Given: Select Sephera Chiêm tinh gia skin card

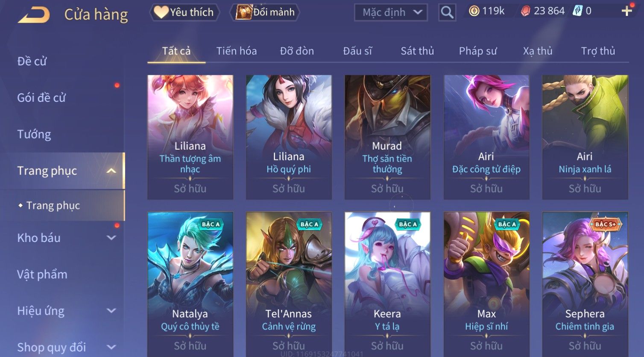Looking at the screenshot, I should coord(585,284).
